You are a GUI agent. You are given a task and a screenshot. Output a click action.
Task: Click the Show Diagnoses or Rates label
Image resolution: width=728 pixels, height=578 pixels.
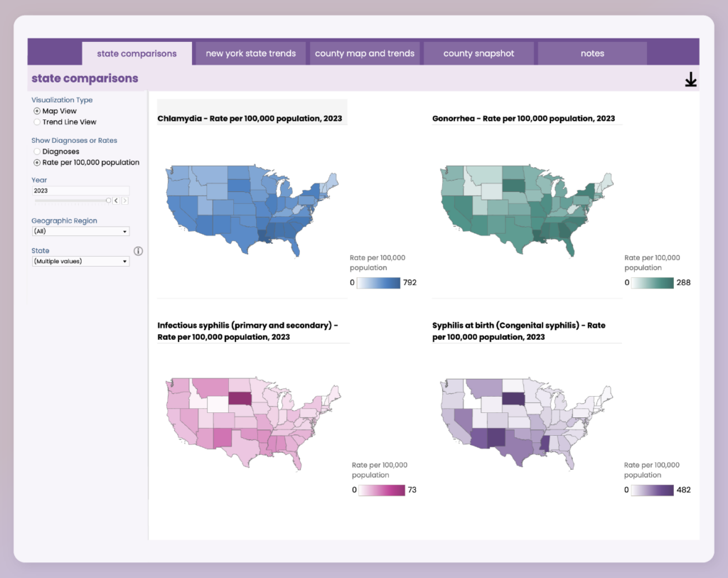click(x=74, y=140)
